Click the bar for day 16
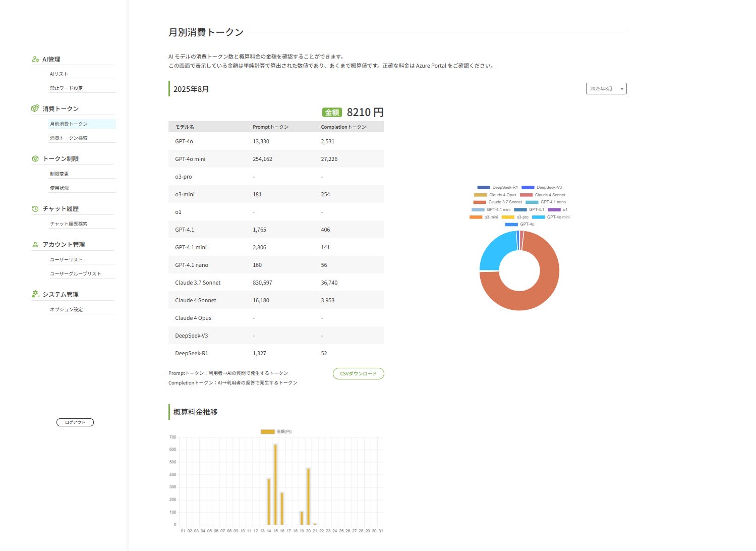The width and height of the screenshot is (756, 551). (282, 509)
